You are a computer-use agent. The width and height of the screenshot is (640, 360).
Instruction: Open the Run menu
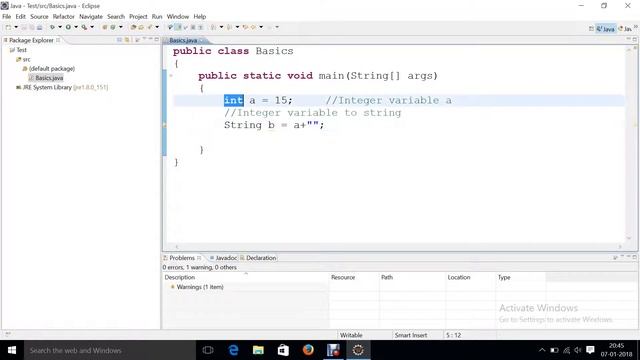coord(157,17)
